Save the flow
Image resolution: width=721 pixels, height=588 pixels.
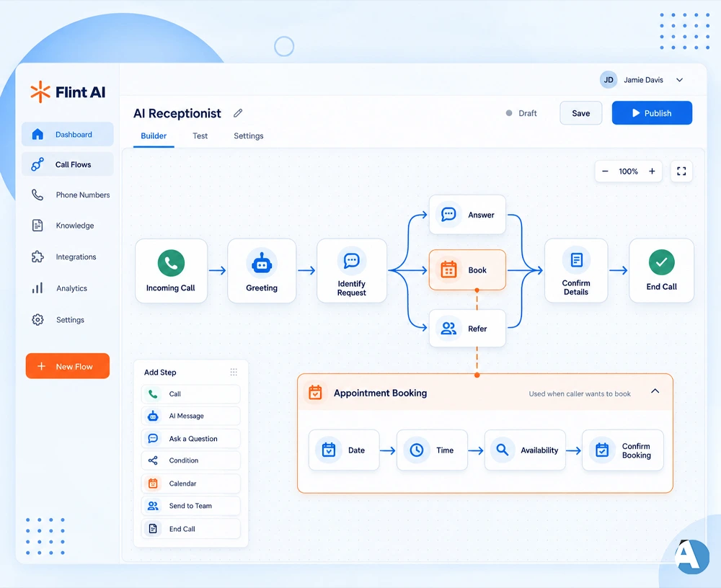(x=580, y=113)
